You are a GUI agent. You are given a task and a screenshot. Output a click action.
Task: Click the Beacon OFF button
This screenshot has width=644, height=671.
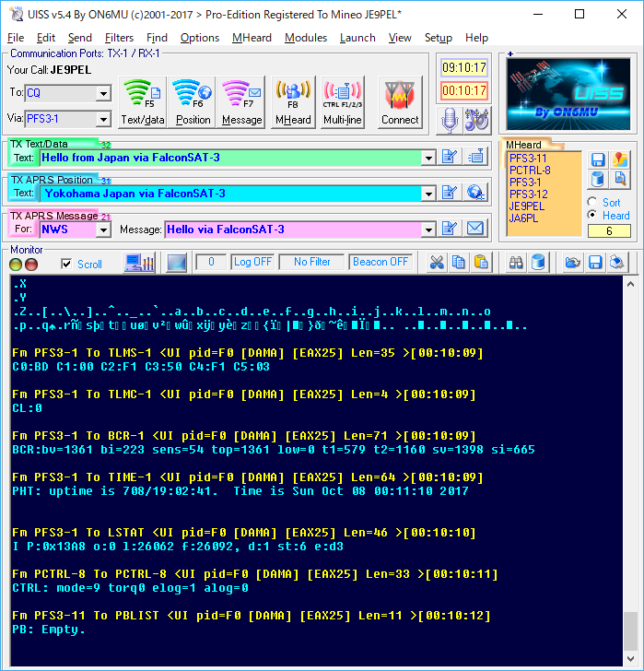coord(380,262)
